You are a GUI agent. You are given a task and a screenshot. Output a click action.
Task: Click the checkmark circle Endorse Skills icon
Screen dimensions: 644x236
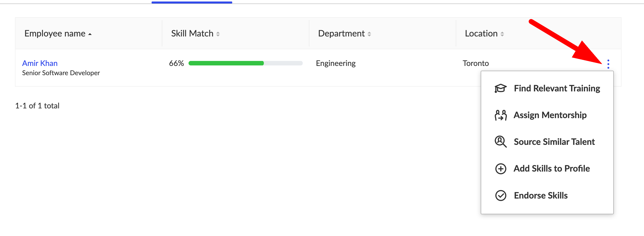point(500,196)
